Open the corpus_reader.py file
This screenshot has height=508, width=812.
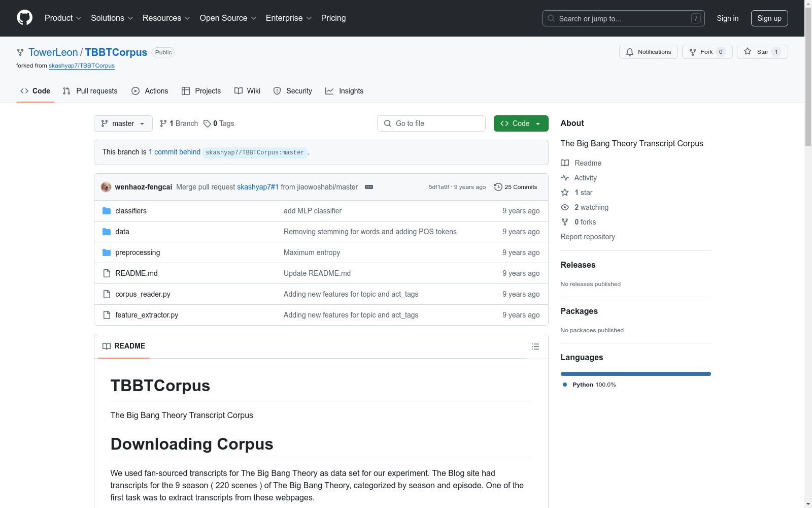pos(143,294)
